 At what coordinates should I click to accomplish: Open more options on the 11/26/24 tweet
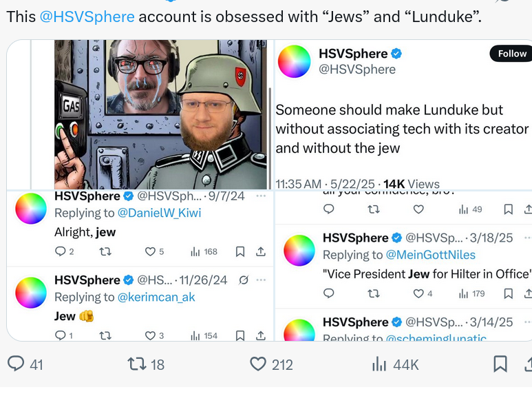[261, 280]
